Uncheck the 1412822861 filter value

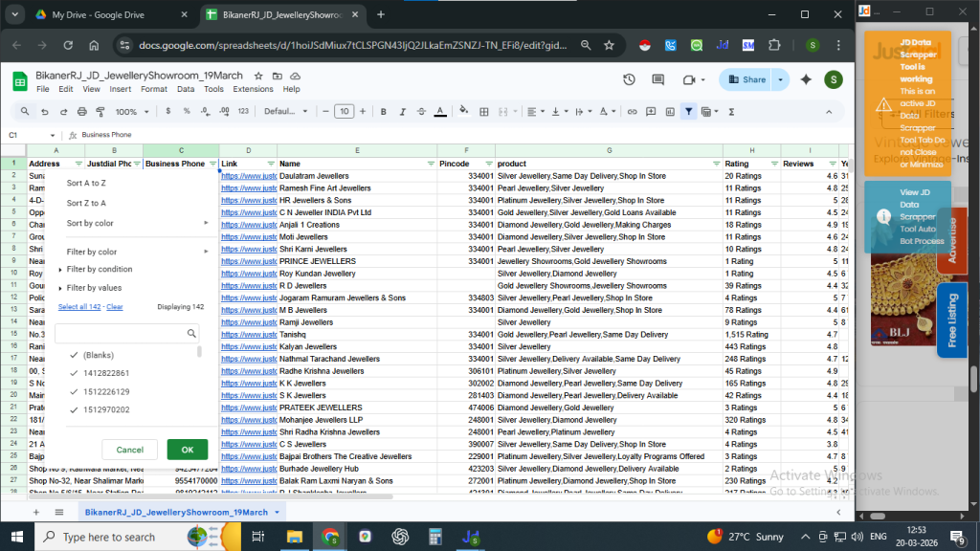click(75, 373)
